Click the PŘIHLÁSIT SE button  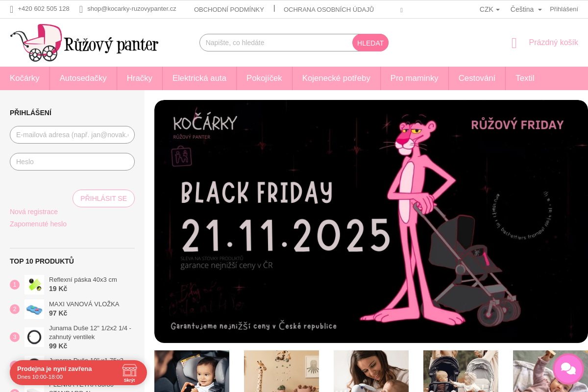(103, 198)
